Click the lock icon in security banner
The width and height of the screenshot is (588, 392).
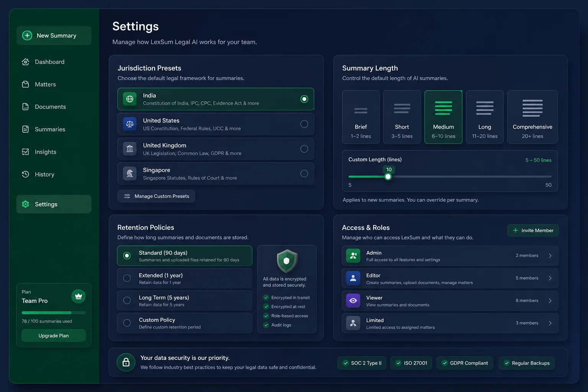(126, 362)
